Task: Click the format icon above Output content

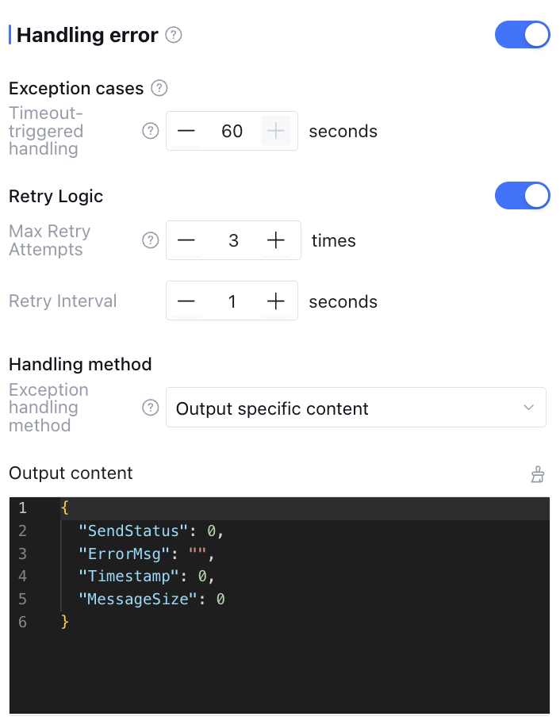Action: click(x=538, y=474)
